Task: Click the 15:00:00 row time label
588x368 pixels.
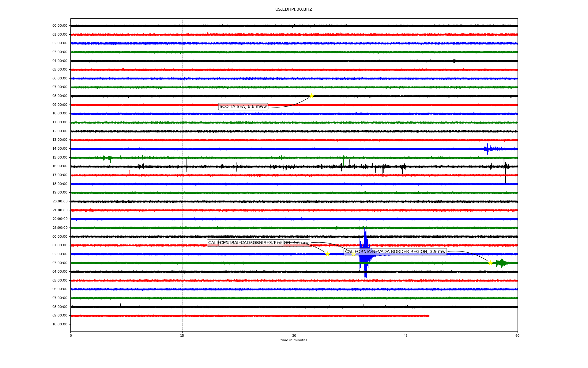Action: point(60,158)
